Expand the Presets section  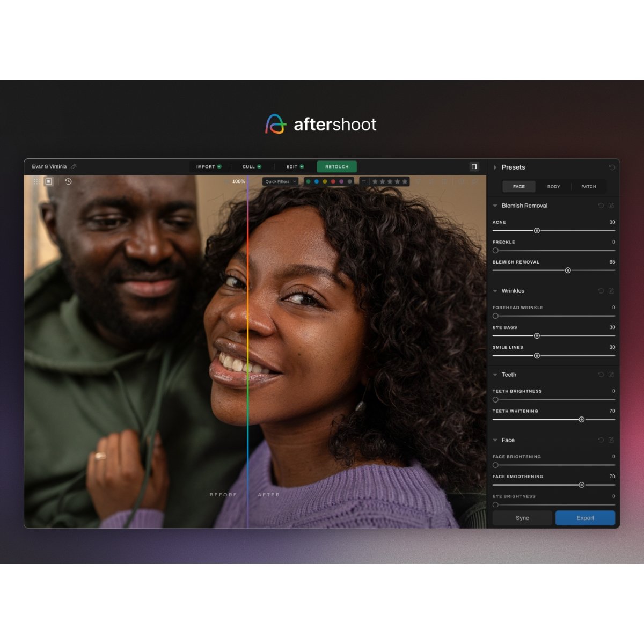click(x=495, y=167)
